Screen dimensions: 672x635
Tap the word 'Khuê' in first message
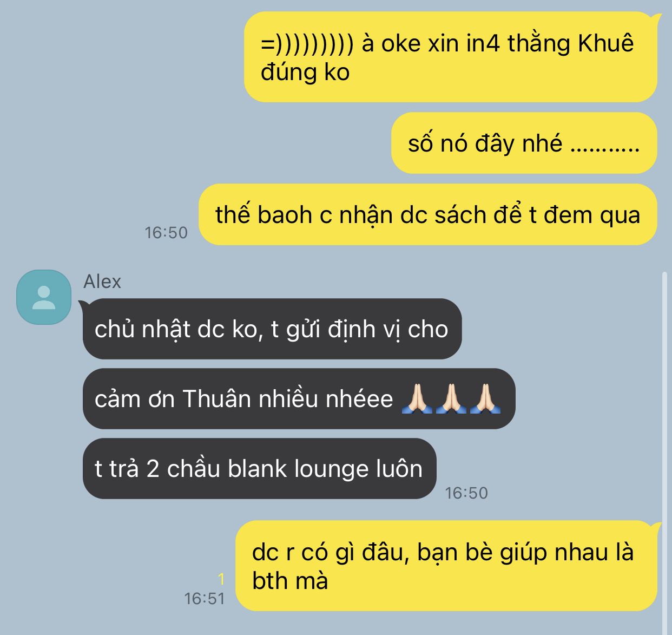[606, 43]
